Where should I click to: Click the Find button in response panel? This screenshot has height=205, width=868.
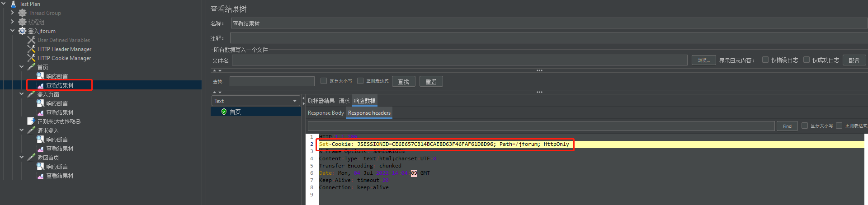click(787, 126)
